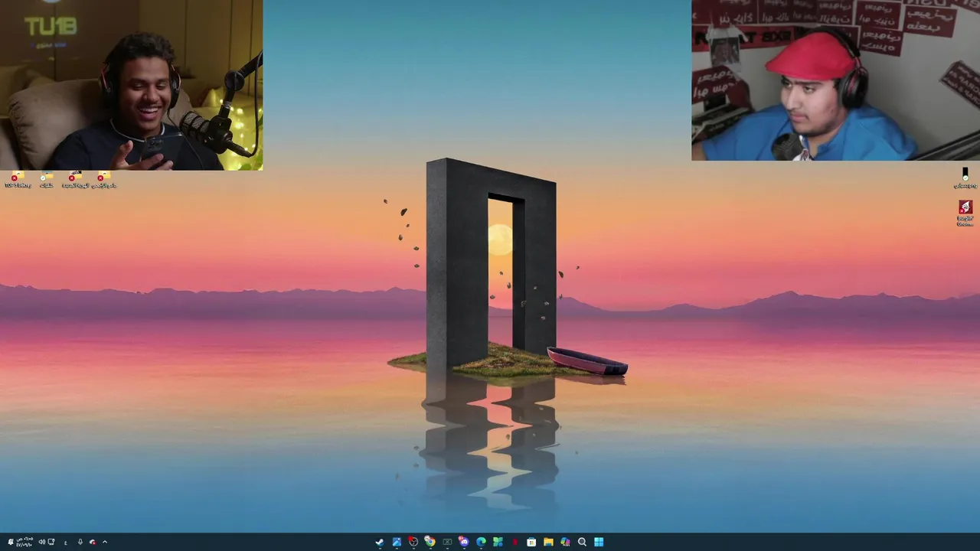Expand hidden system tray icons chevron
980x551 pixels.
[105, 542]
